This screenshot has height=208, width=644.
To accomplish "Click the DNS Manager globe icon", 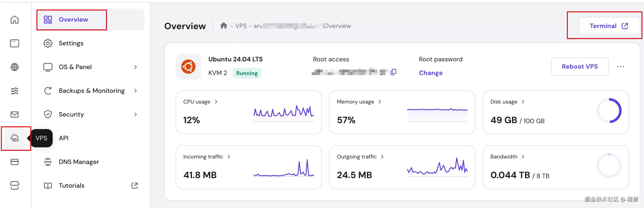I will [x=48, y=162].
